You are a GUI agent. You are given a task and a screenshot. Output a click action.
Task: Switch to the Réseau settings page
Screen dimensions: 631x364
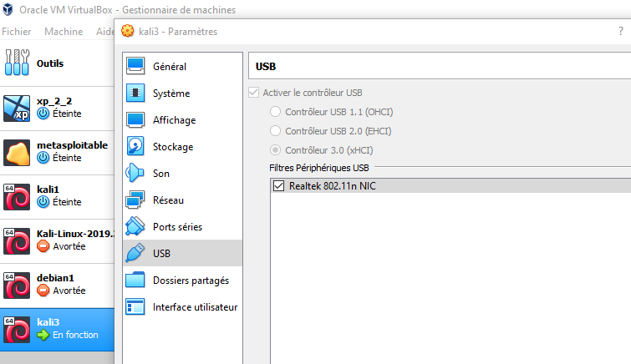[x=183, y=200]
